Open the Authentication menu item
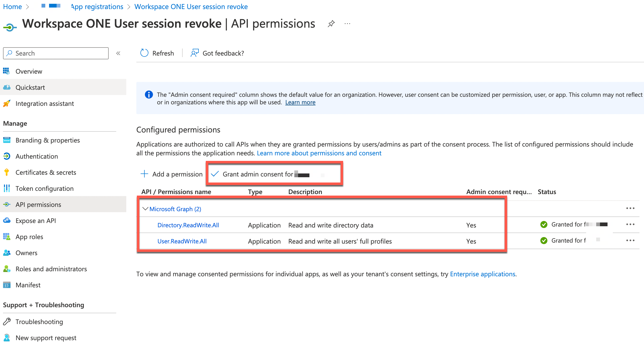The image size is (644, 362). [37, 156]
